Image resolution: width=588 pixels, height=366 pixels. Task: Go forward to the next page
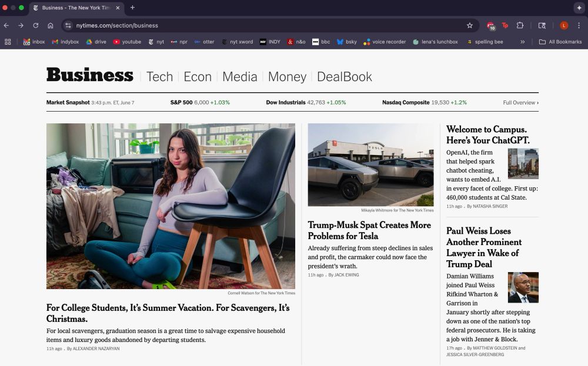click(x=21, y=25)
